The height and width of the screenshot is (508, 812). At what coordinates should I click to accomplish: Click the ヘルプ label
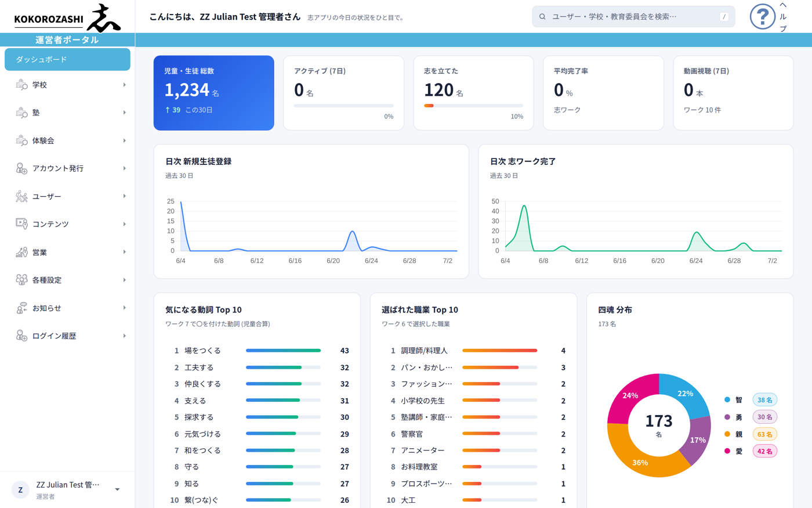point(783,17)
